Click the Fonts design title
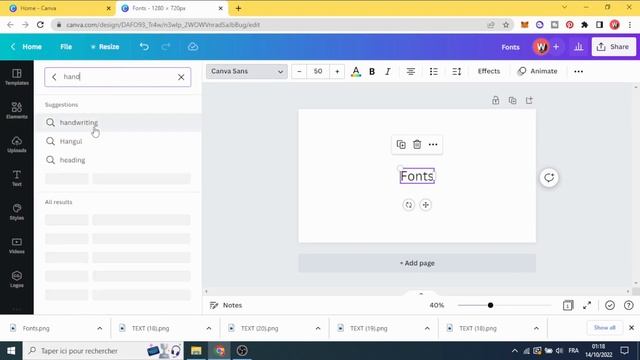Screen dimensions: 640x360 (511, 47)
